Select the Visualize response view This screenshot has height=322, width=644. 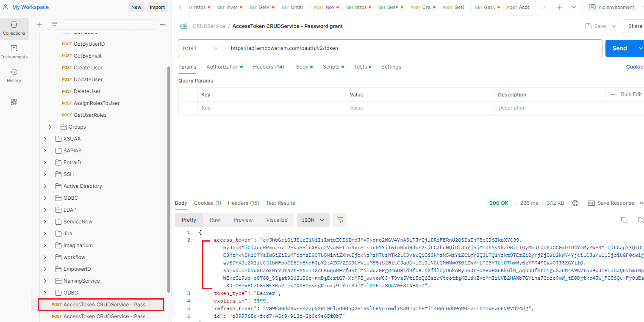tap(277, 220)
